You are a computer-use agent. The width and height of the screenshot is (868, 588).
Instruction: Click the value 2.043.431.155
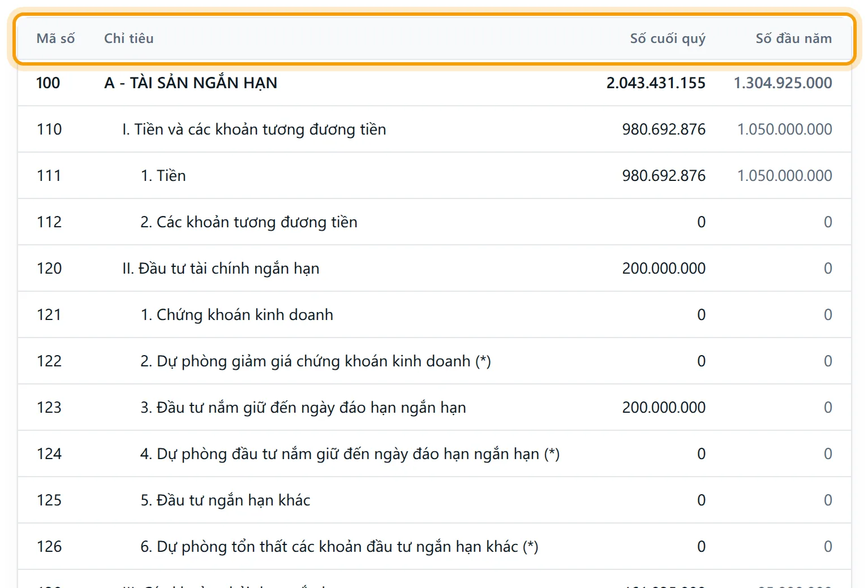click(656, 83)
